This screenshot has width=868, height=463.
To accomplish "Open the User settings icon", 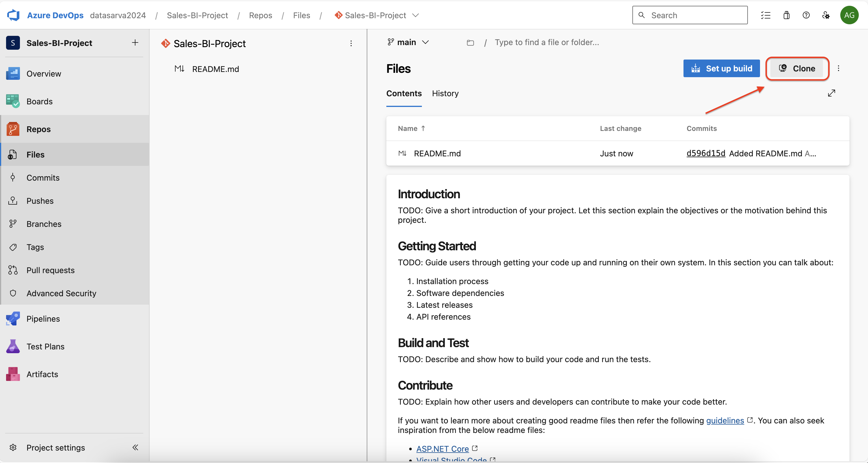I will click(826, 15).
